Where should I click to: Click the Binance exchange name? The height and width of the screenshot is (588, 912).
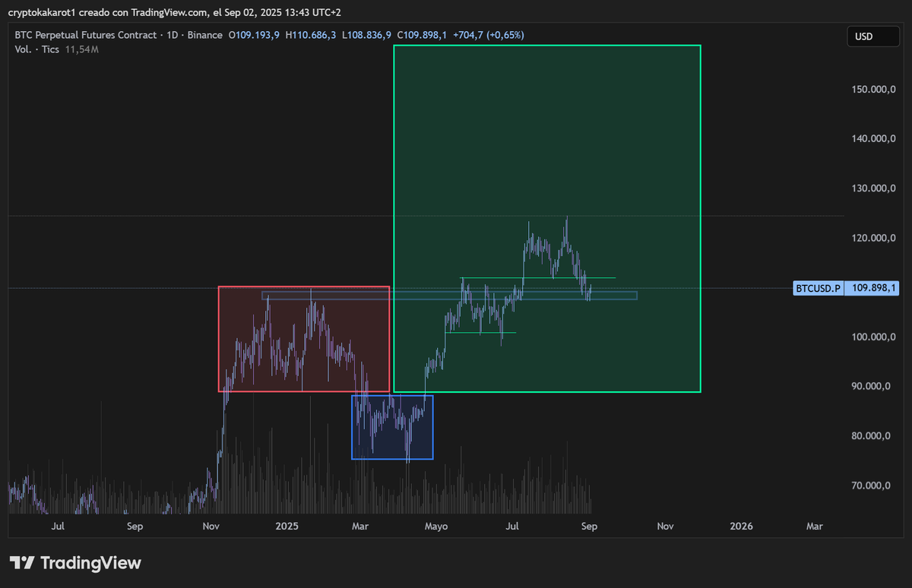pyautogui.click(x=204, y=34)
